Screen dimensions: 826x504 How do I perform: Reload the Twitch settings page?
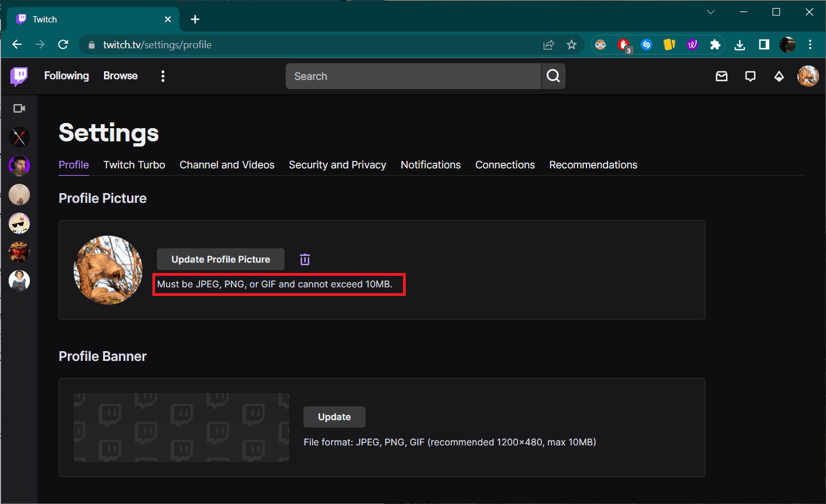pyautogui.click(x=63, y=44)
